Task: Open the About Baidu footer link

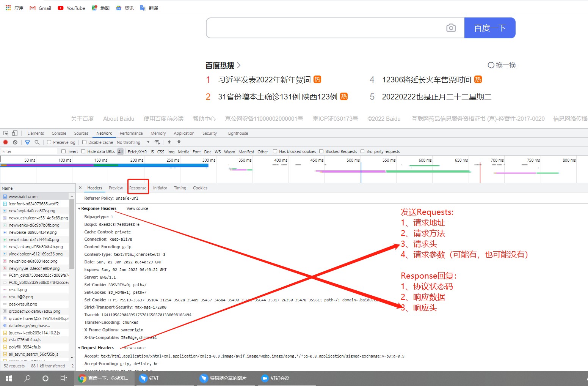Action: (119, 119)
